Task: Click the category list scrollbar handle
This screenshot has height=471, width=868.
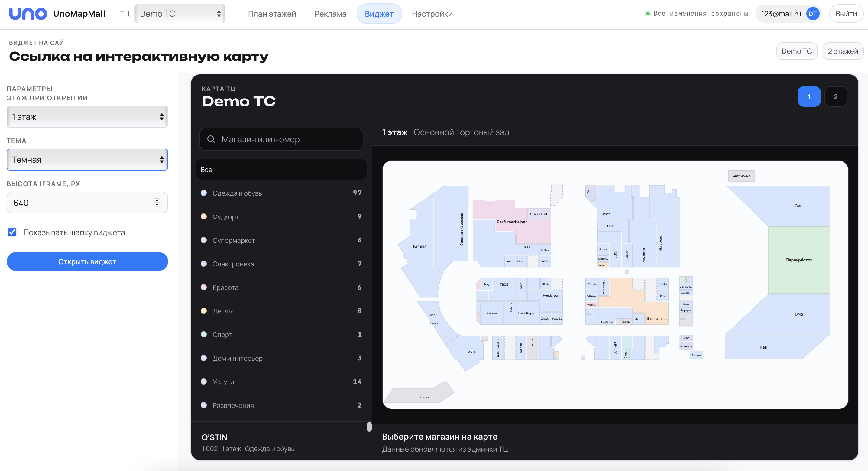Action: point(369,427)
